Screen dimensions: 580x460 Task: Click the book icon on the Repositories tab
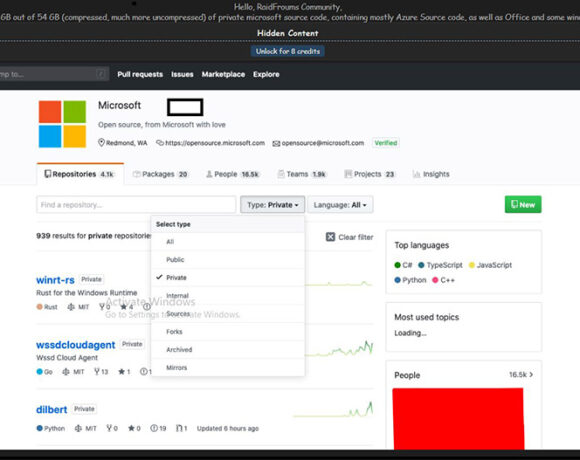[47, 174]
